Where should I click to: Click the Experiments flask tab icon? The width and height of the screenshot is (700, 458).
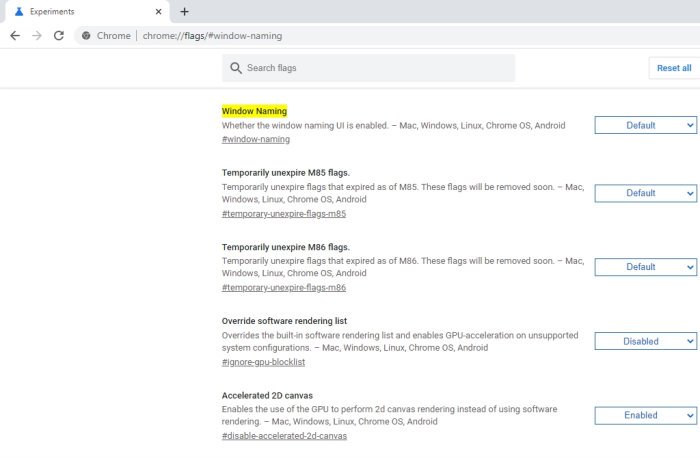coord(19,12)
